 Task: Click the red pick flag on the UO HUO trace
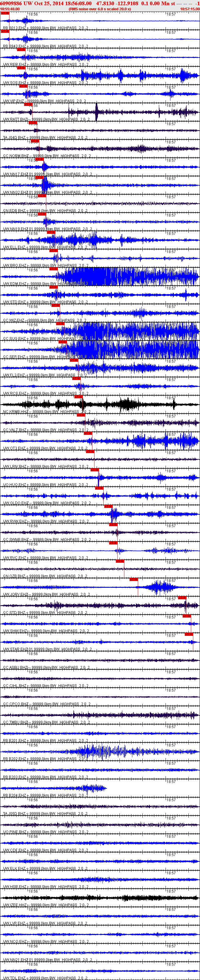point(95,470)
